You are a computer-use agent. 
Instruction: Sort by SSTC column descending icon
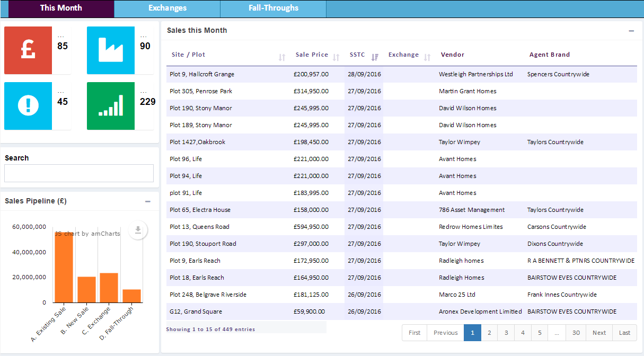pos(375,57)
